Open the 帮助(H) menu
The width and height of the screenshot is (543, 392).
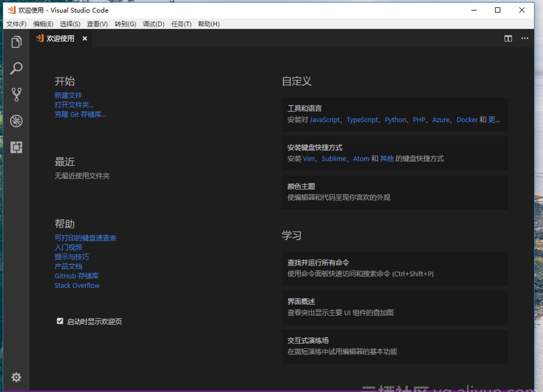pos(209,24)
